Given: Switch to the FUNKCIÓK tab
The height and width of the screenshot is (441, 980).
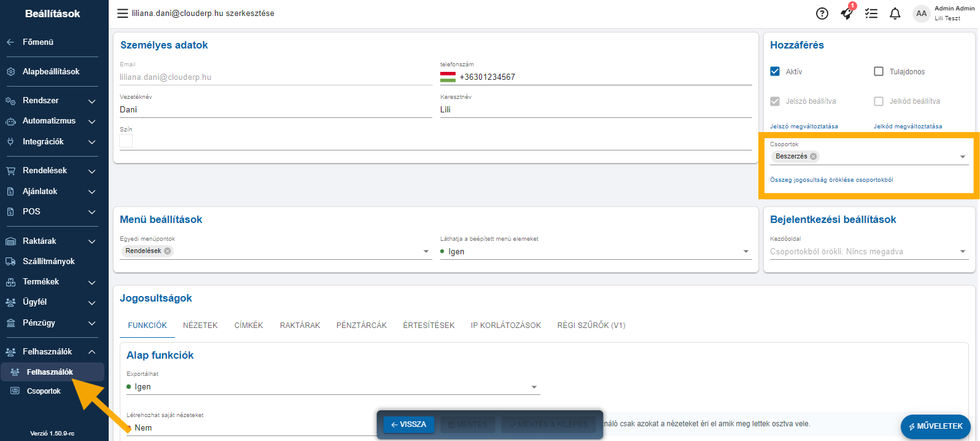Looking at the screenshot, I should [147, 326].
